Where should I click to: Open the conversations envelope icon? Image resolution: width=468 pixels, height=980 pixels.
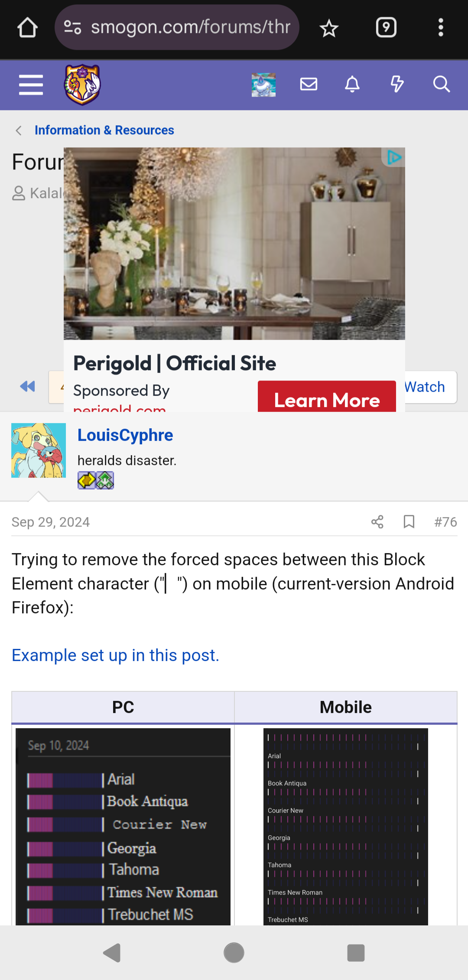(309, 84)
